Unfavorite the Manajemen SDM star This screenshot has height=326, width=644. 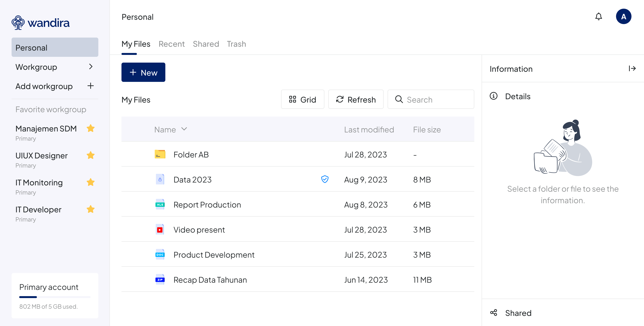[x=91, y=128]
